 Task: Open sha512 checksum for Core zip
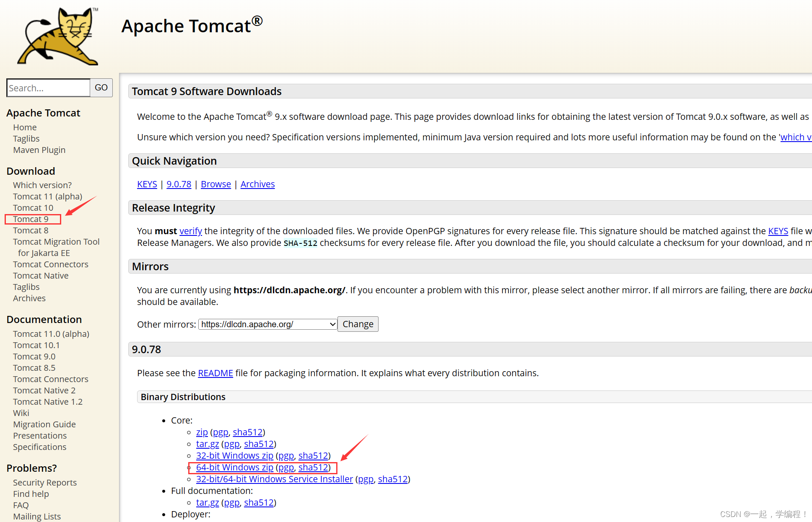248,432
